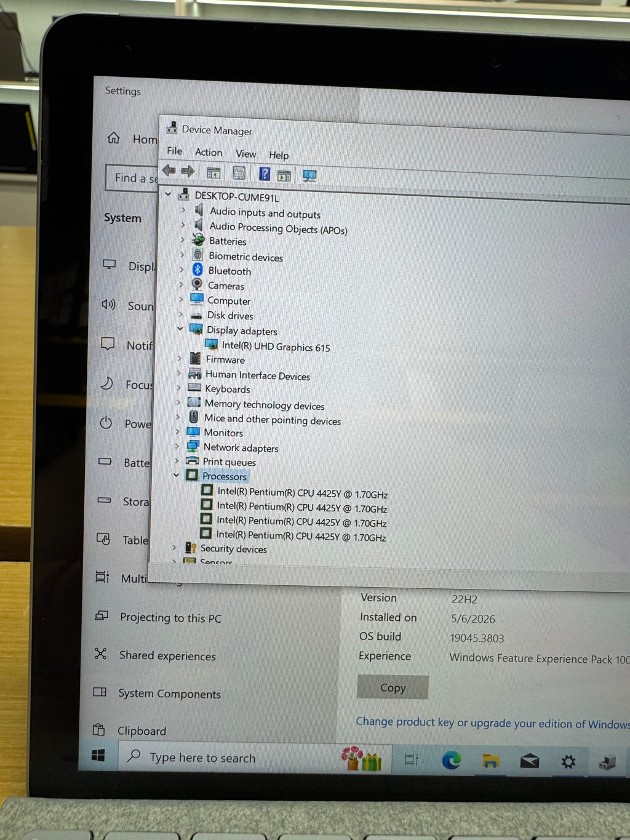This screenshot has height=840, width=630.
Task: Select the highlighted Processors row
Action: coord(224,476)
